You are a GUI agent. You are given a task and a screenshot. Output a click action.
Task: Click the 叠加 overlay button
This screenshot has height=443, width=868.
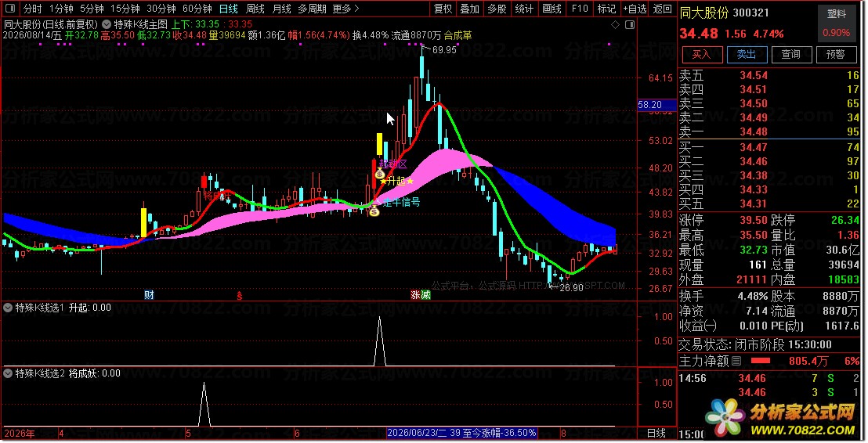pos(469,9)
